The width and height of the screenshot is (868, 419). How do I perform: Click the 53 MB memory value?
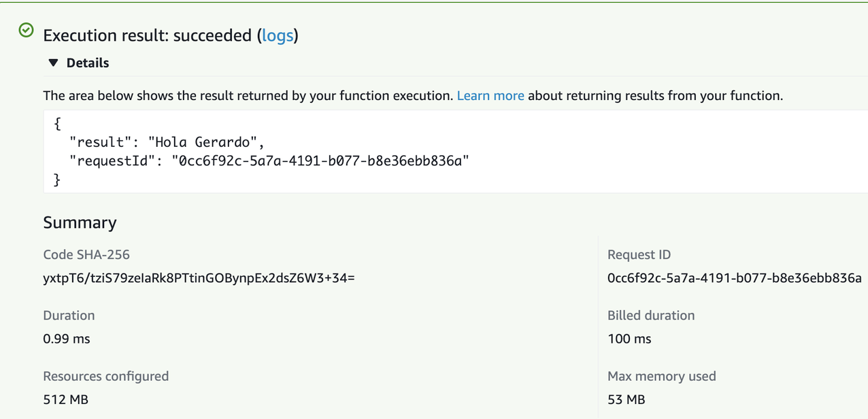[626, 399]
